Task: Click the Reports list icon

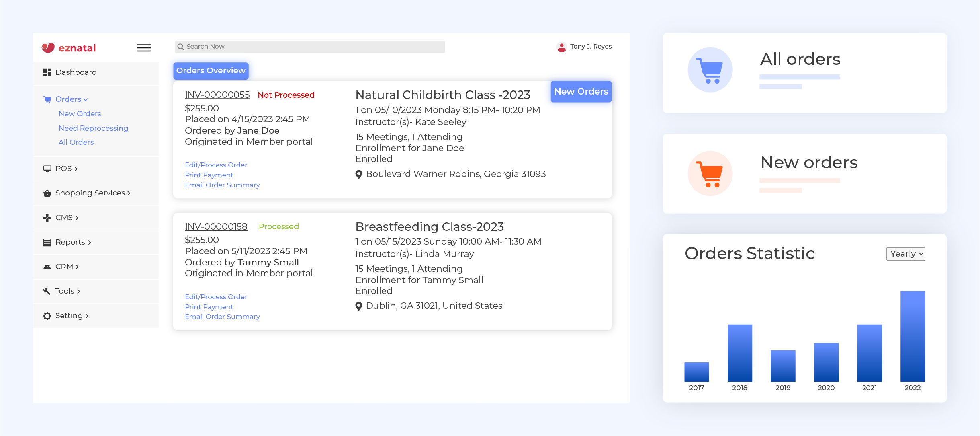Action: [47, 242]
